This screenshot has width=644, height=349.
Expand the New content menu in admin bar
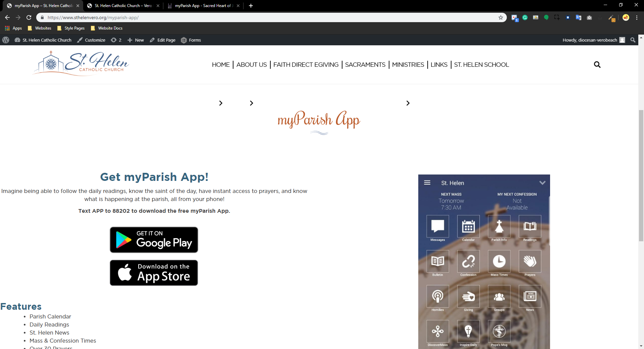pos(136,40)
